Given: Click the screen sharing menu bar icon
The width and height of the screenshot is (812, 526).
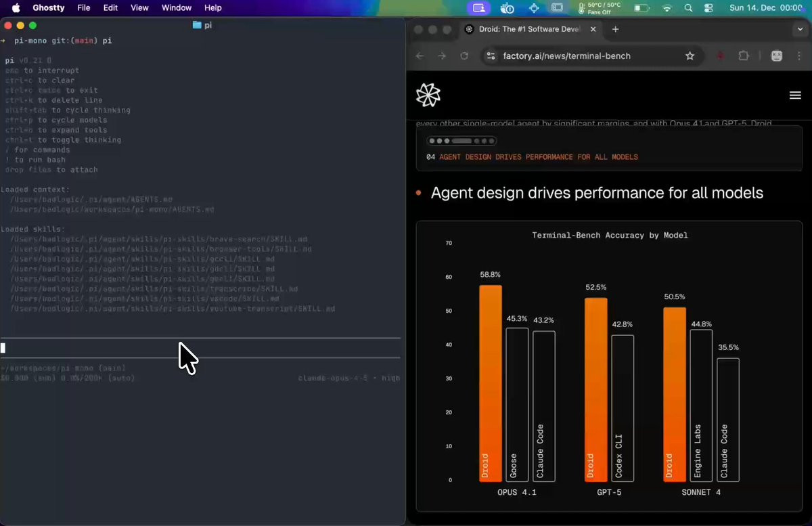Looking at the screenshot, I should [x=479, y=8].
